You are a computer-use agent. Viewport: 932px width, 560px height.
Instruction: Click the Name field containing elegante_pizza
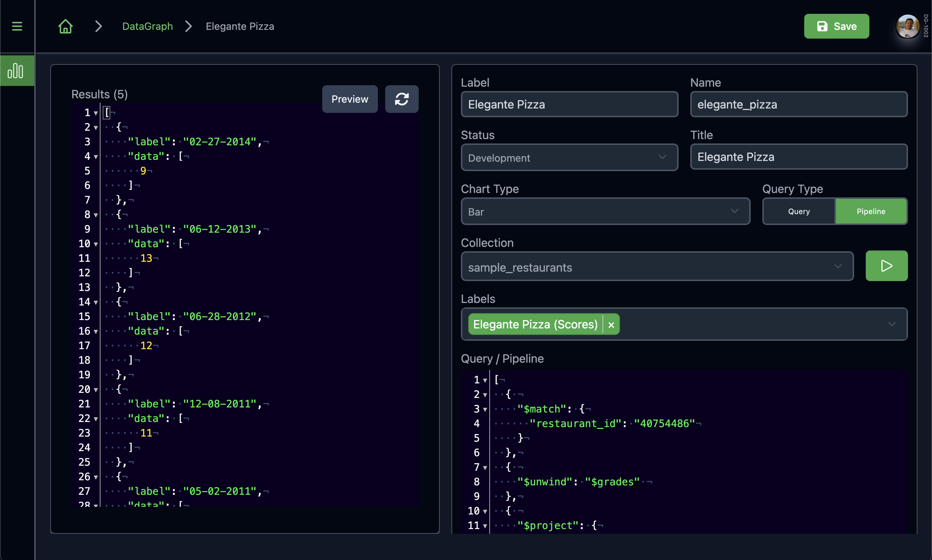point(798,104)
